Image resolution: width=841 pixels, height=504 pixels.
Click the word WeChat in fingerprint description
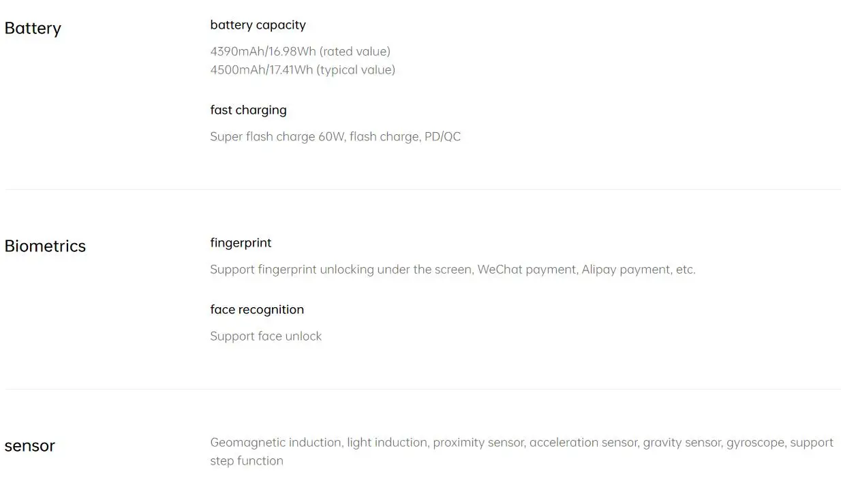(x=499, y=270)
